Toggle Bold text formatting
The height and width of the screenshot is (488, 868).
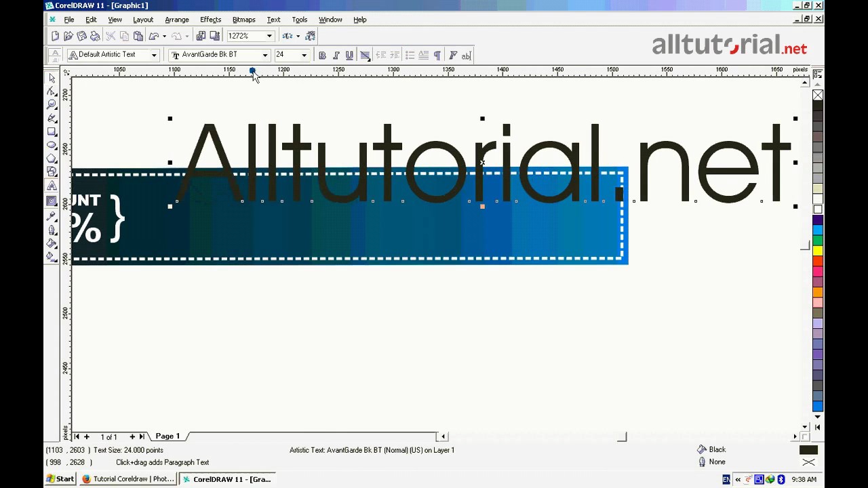322,55
